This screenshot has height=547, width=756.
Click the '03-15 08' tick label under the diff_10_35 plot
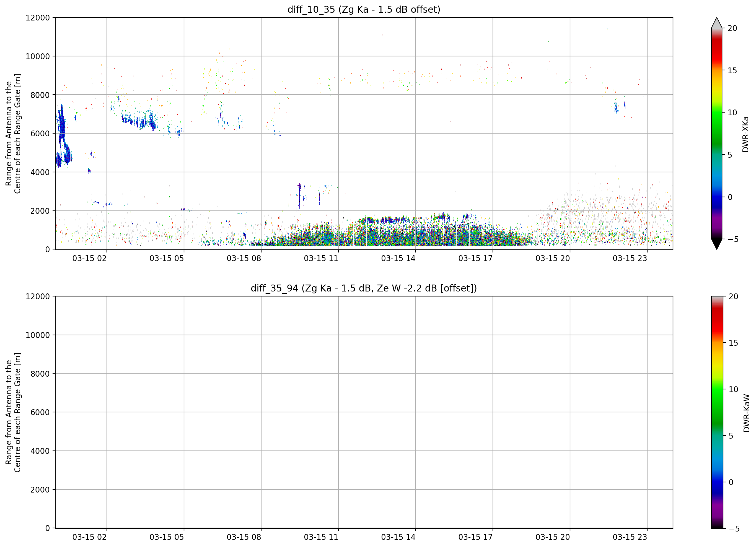pos(244,258)
